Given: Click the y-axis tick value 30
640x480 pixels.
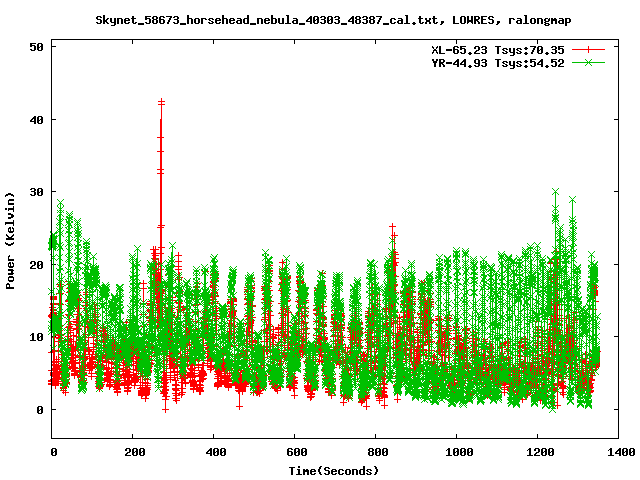Looking at the screenshot, I should (x=36, y=192).
